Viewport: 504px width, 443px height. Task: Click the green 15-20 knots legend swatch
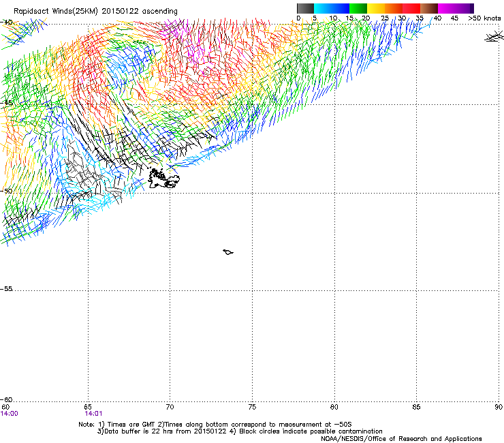click(x=358, y=8)
